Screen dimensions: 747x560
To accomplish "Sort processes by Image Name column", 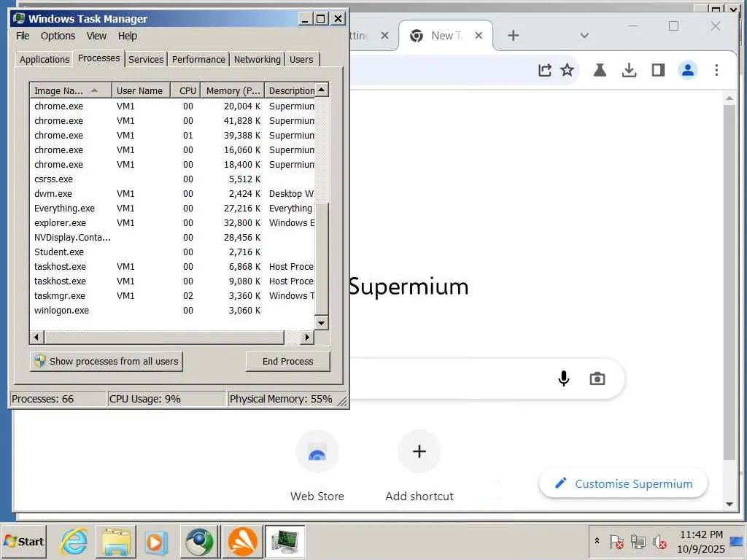I will click(x=71, y=90).
